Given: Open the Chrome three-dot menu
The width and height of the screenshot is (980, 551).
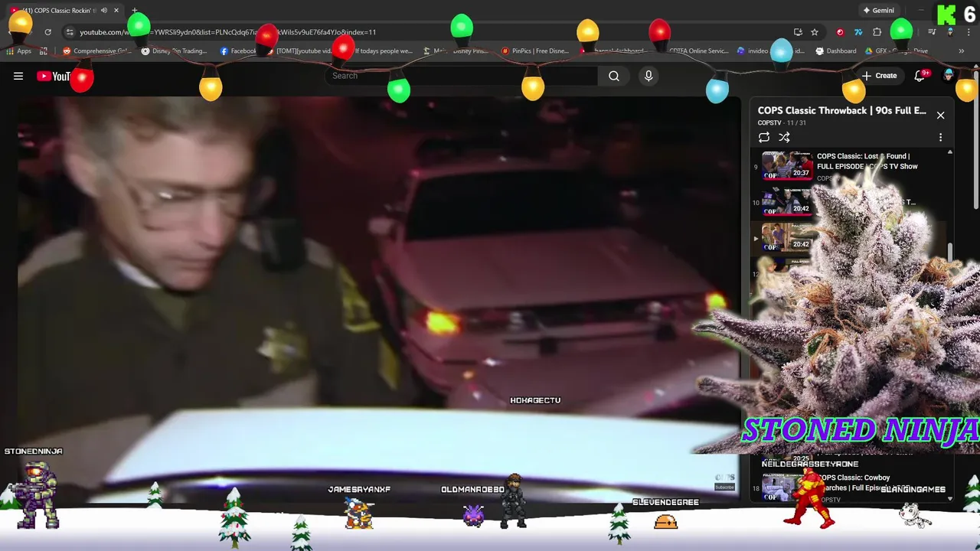Looking at the screenshot, I should point(967,32).
